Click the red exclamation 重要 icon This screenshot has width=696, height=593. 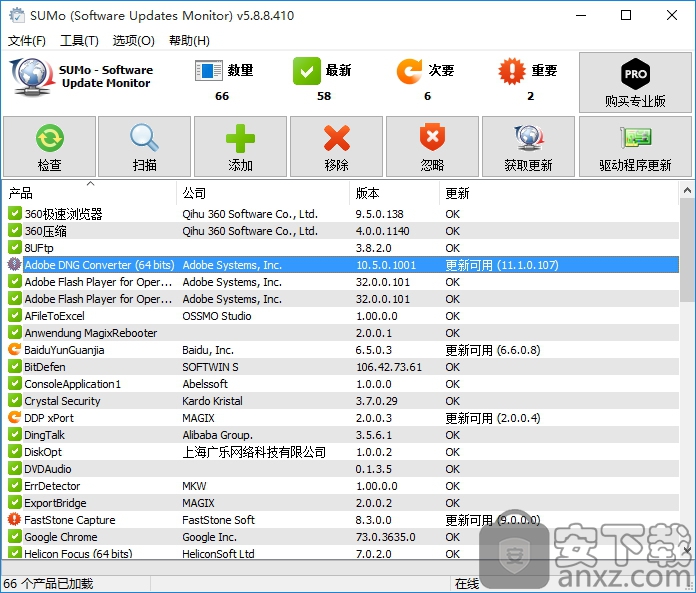(x=512, y=71)
